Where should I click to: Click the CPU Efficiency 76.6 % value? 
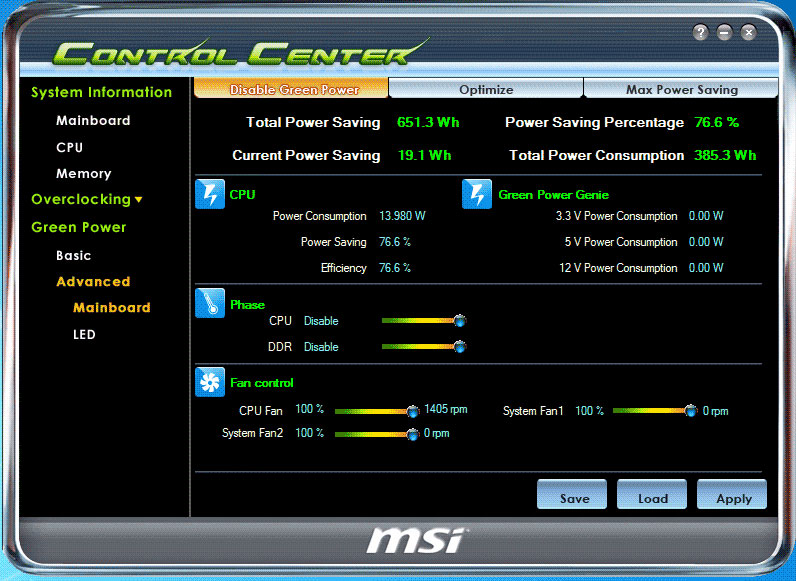[394, 268]
